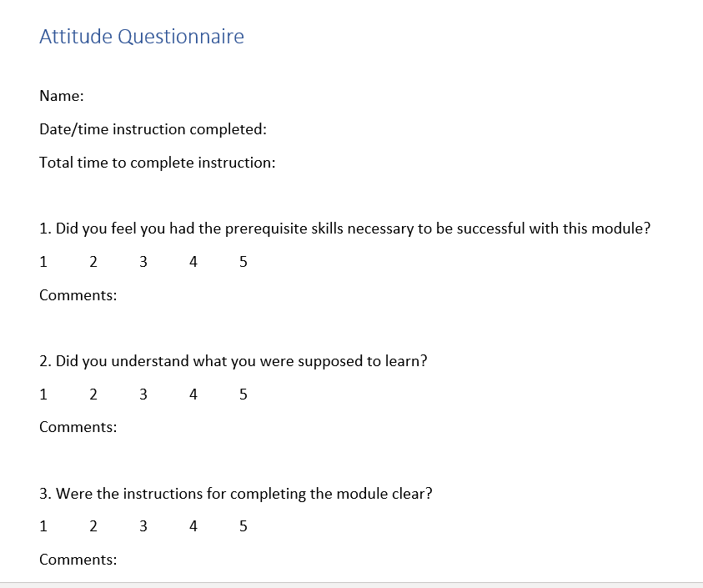Screen dimensions: 703x588
Task: Choose rating 3 under the instructions clear question
Action: click(x=143, y=526)
